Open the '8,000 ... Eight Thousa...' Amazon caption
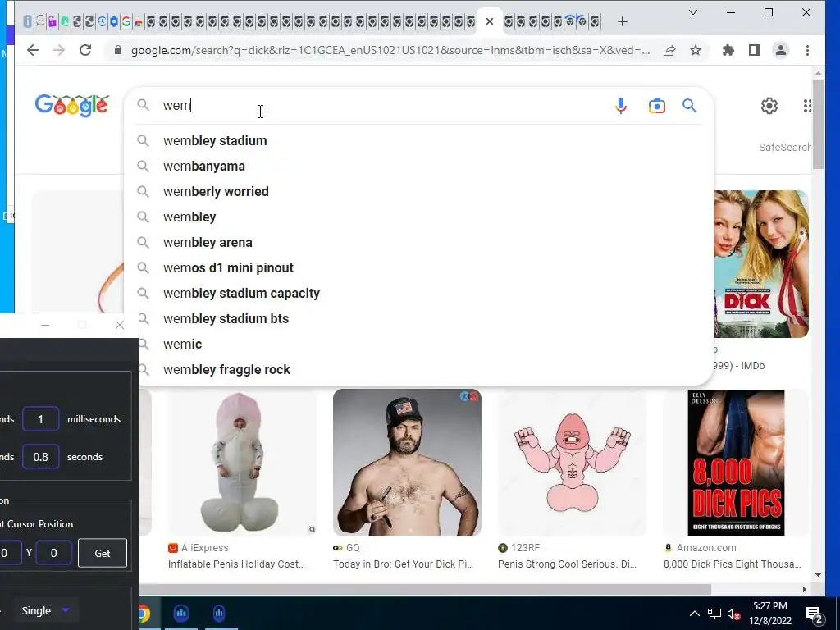Viewport: 840px width, 630px height. coord(733,564)
